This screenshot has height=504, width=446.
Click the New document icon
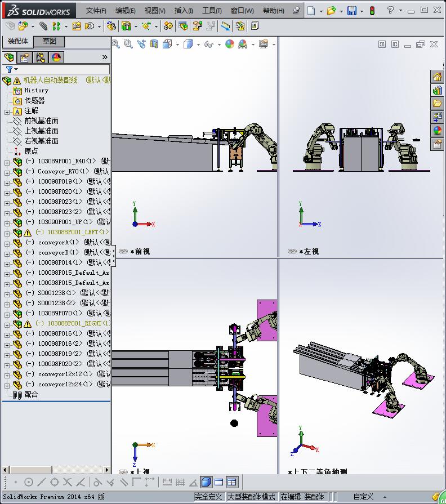tap(311, 11)
